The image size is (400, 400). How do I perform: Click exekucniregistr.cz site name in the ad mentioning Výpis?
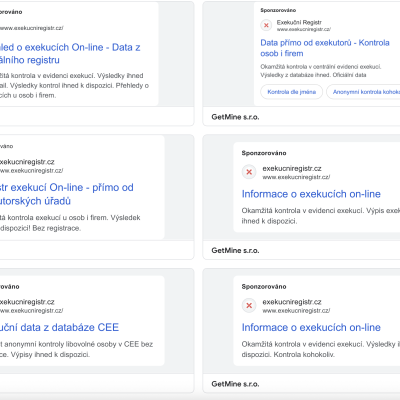[292, 168]
